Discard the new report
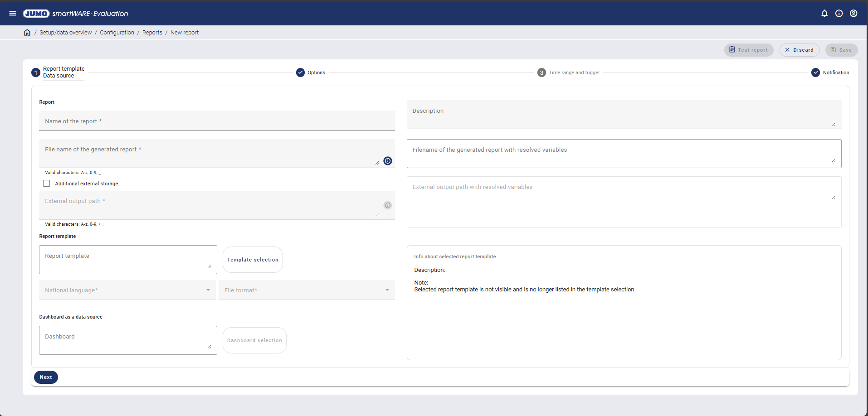 (799, 50)
